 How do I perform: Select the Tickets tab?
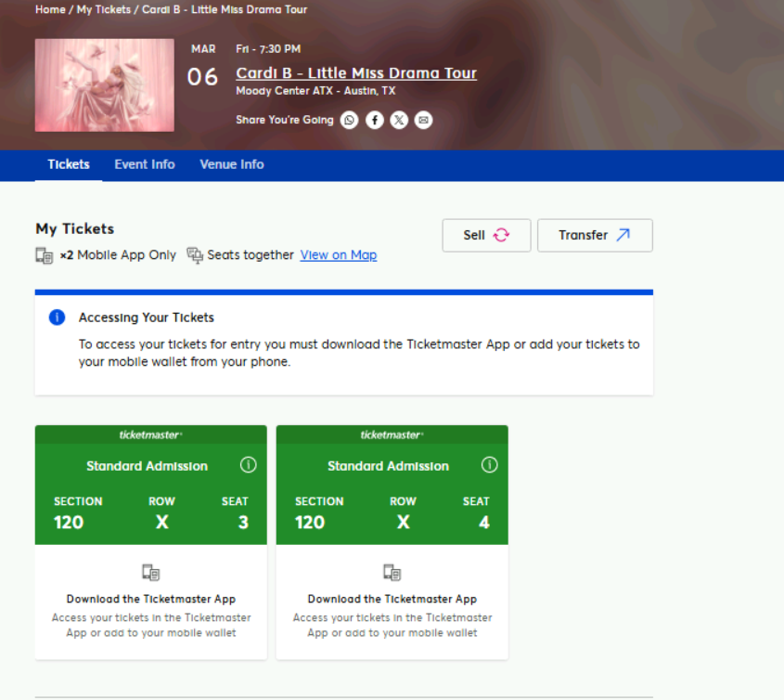[69, 164]
